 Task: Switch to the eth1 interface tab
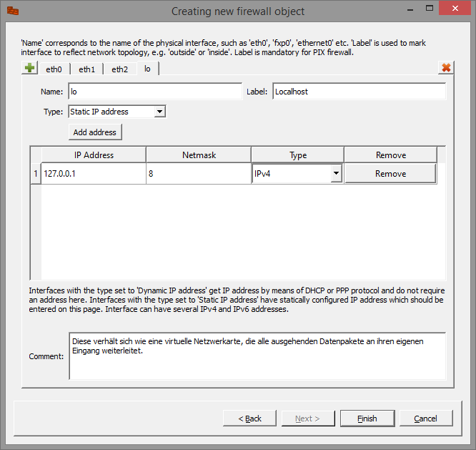86,69
